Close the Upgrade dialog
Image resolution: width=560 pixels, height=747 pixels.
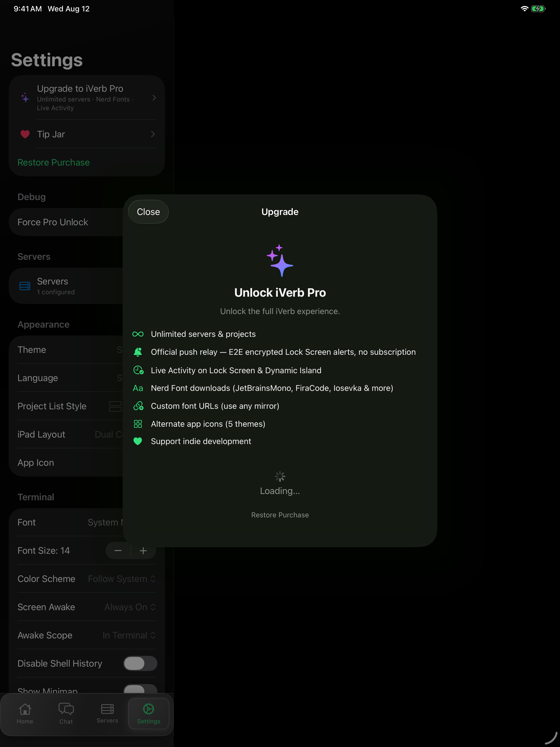click(148, 212)
